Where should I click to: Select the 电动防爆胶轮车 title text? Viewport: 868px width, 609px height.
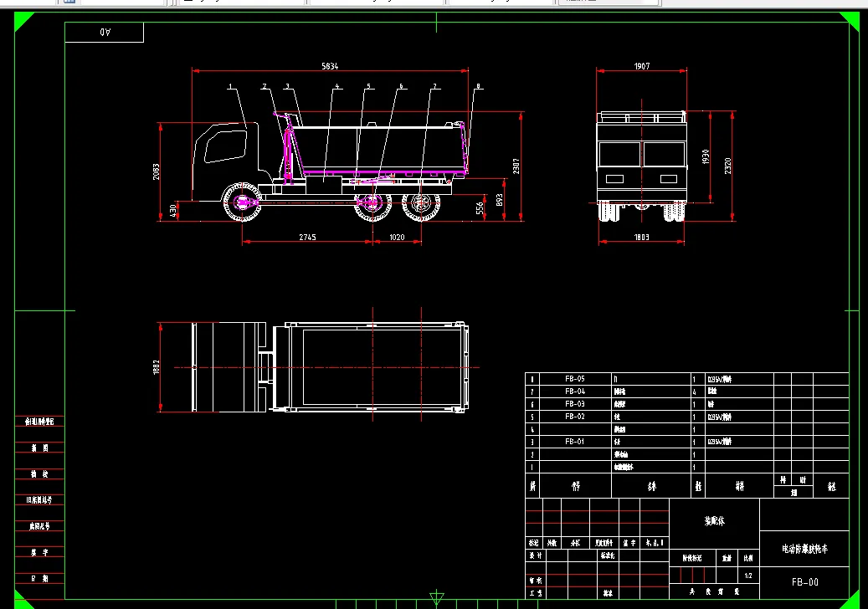coord(805,549)
